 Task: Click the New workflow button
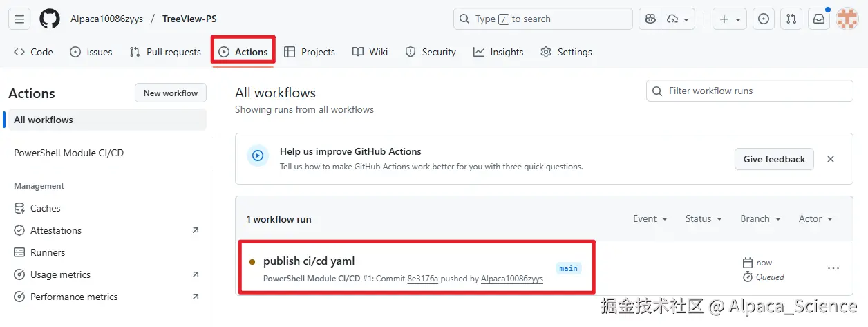pos(170,93)
